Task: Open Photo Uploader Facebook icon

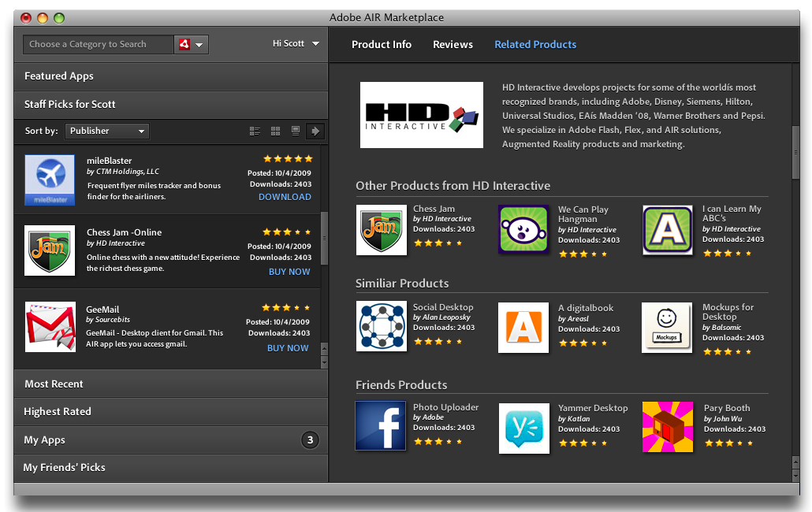Action: [x=381, y=425]
